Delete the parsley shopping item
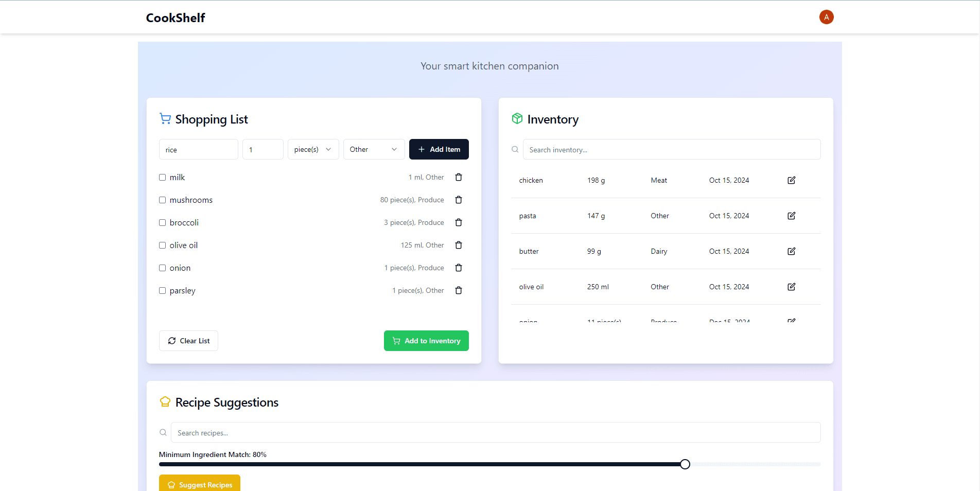 [459, 290]
